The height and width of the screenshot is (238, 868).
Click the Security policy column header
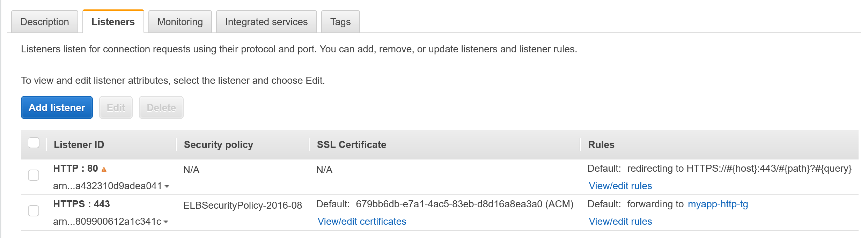[x=218, y=144]
